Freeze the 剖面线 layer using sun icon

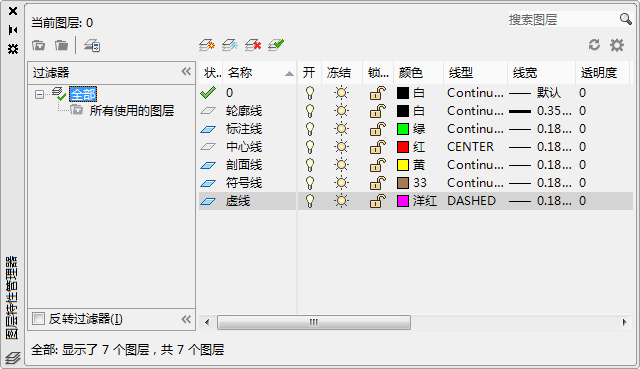[x=341, y=165]
